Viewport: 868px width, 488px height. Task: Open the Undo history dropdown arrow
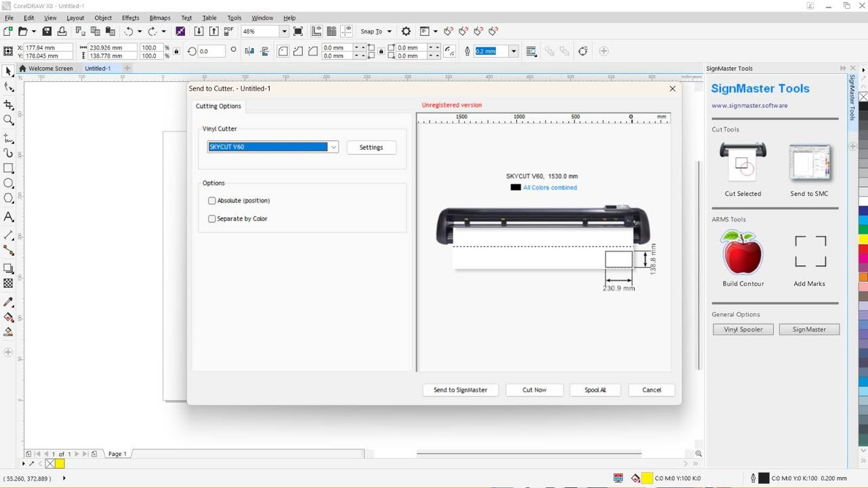point(140,31)
